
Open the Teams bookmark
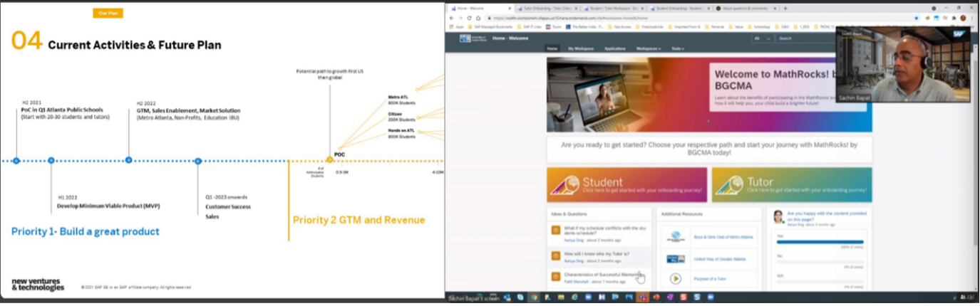tap(553, 27)
